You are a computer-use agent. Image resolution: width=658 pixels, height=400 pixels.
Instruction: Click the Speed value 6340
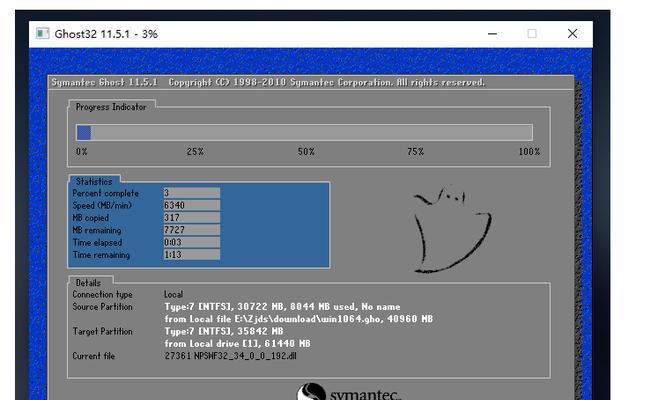(x=191, y=205)
